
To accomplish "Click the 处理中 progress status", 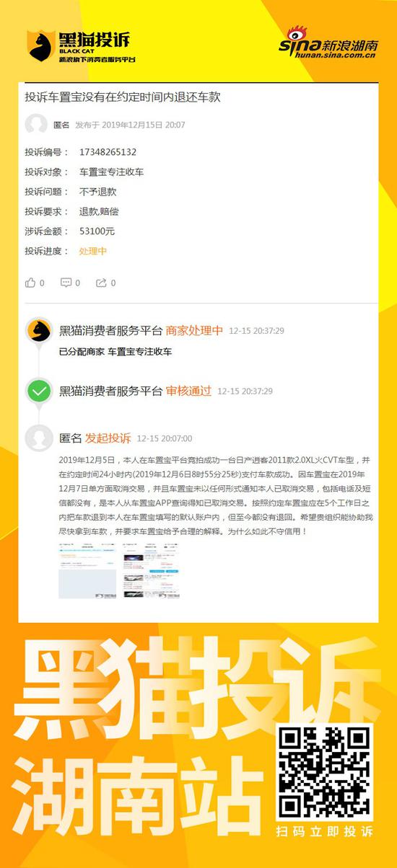I will point(93,251).
